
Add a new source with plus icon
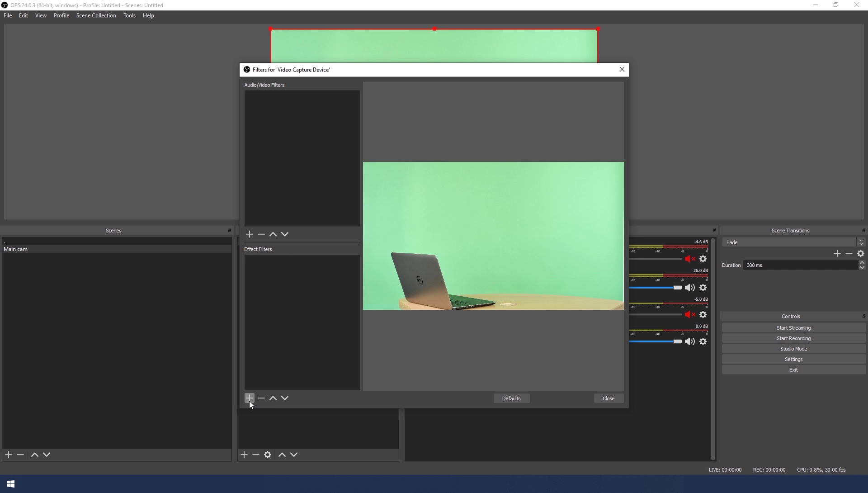244,455
